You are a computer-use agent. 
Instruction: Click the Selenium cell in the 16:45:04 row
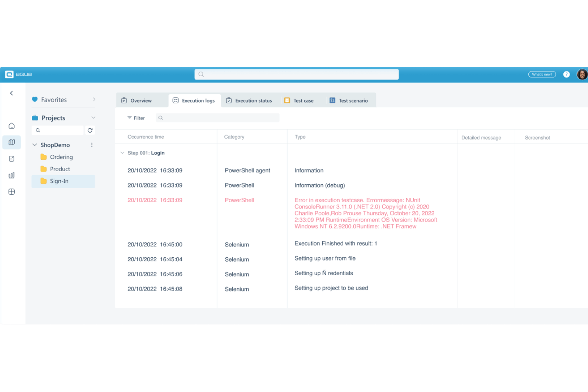237,260
